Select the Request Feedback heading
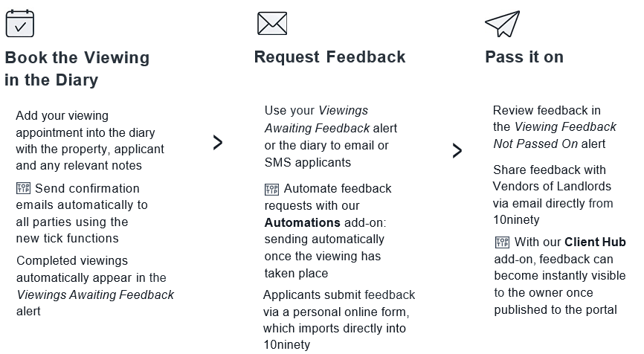Screen dimensions: 644x354 pos(329,57)
